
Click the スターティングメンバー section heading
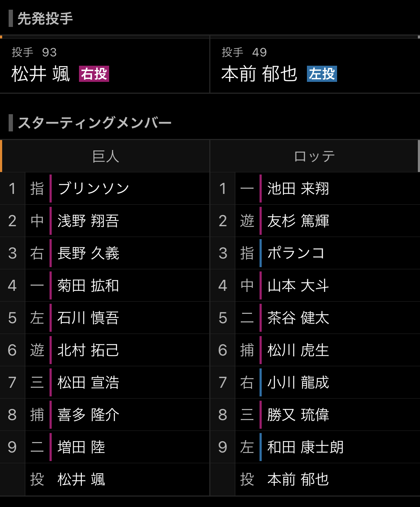point(95,123)
